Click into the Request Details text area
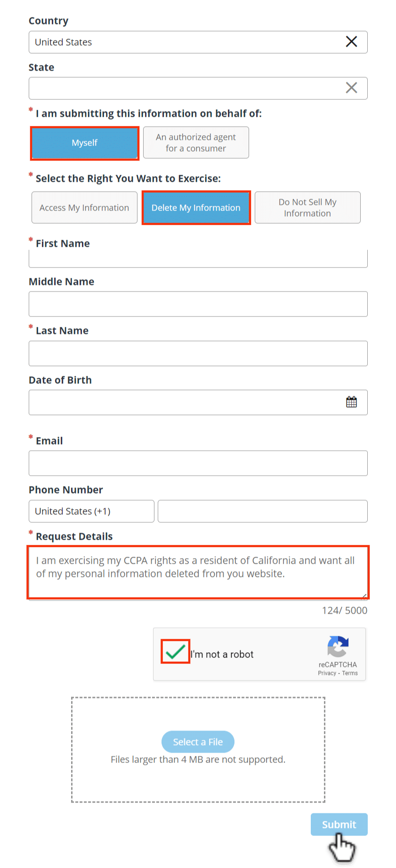This screenshot has width=396, height=868. click(x=198, y=573)
